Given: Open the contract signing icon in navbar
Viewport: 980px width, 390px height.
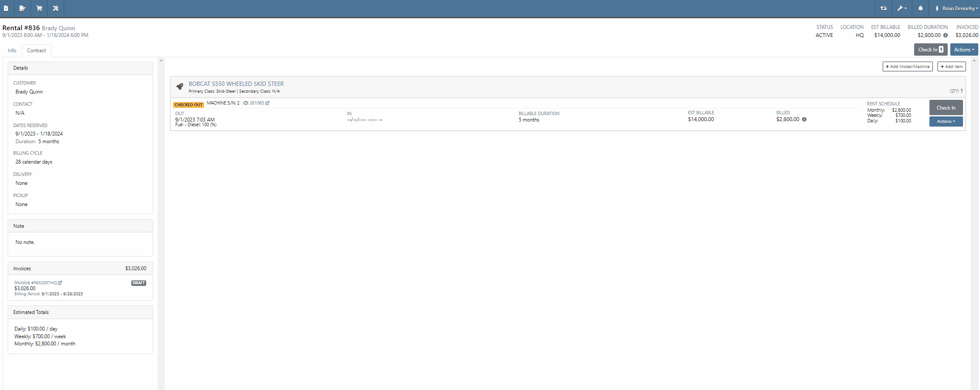Looking at the screenshot, I should coord(23,8).
